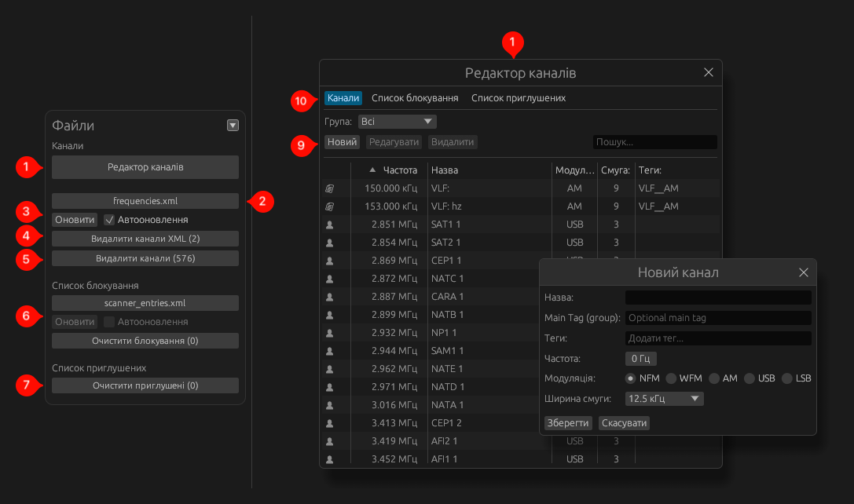Select NFM modulation
This screenshot has width=854, height=504.
click(630, 378)
